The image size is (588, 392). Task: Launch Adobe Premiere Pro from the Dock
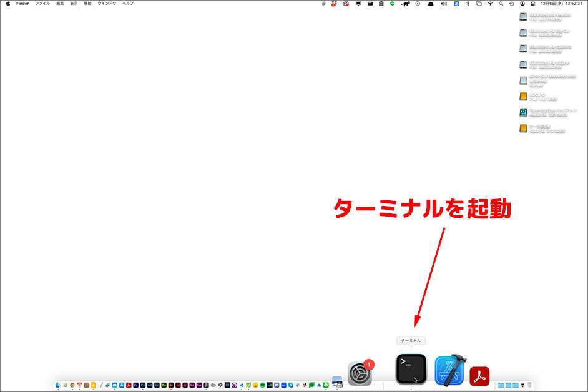135,385
